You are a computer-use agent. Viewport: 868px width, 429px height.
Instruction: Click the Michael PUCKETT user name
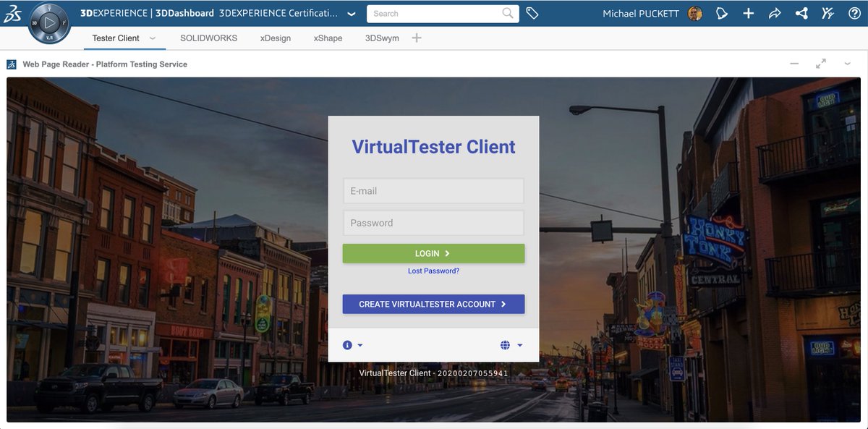(642, 14)
